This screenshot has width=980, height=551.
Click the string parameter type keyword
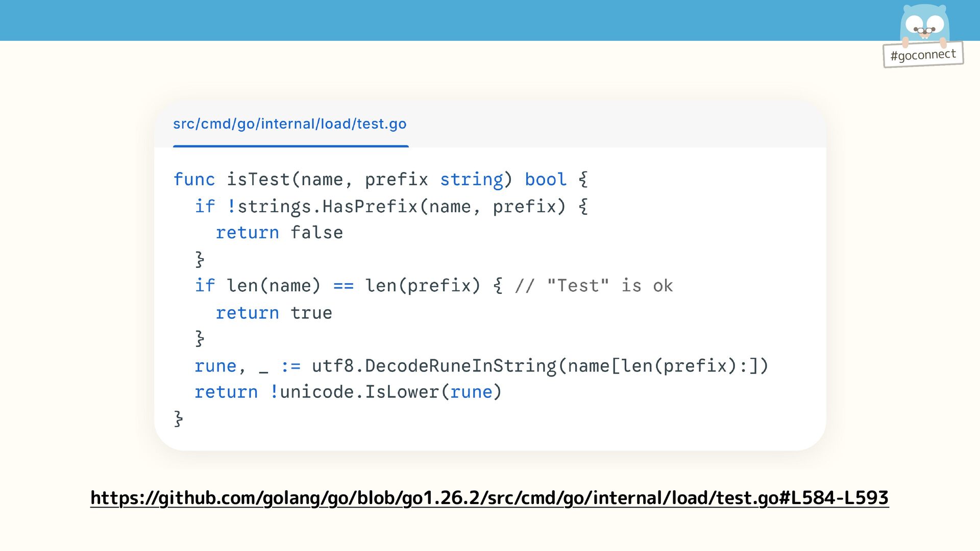click(x=471, y=180)
